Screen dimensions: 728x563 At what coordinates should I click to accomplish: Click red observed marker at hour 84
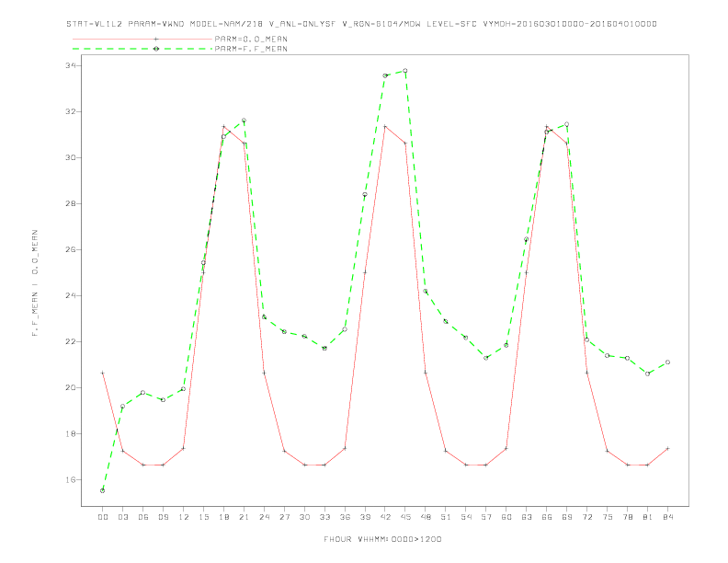click(x=667, y=448)
